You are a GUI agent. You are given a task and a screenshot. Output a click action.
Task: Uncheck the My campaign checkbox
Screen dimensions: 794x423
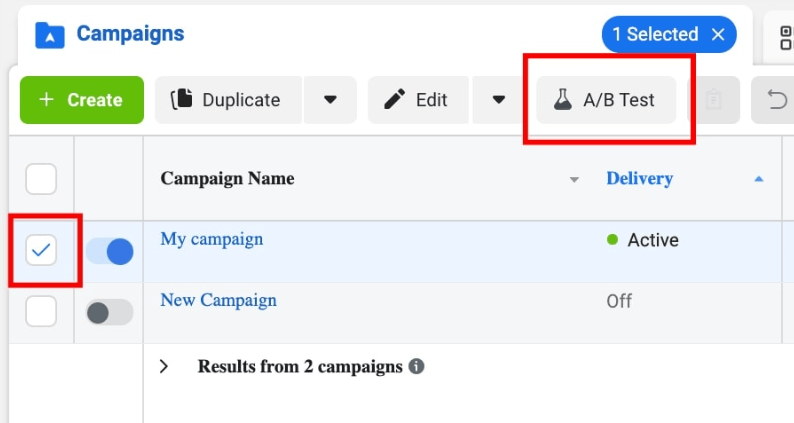(x=41, y=250)
